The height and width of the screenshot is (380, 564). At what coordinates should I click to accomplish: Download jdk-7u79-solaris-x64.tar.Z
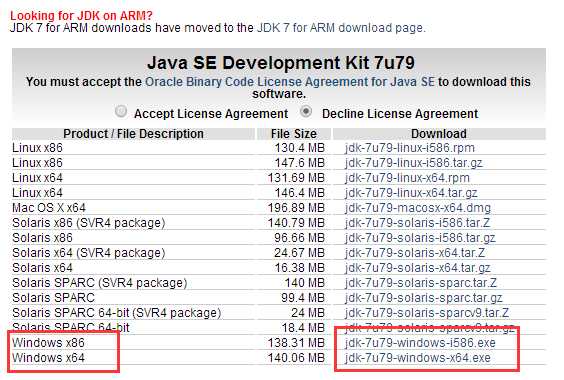(x=415, y=253)
